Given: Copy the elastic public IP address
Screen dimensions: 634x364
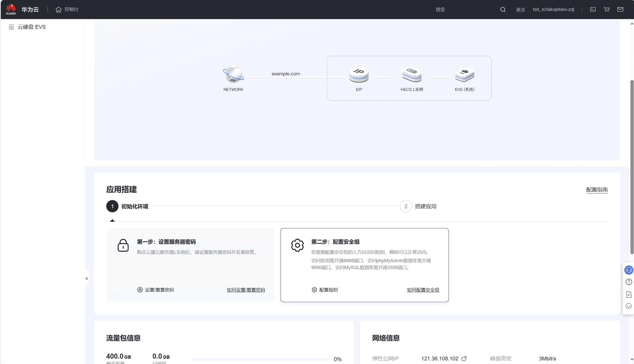Looking at the screenshot, I should (x=464, y=358).
